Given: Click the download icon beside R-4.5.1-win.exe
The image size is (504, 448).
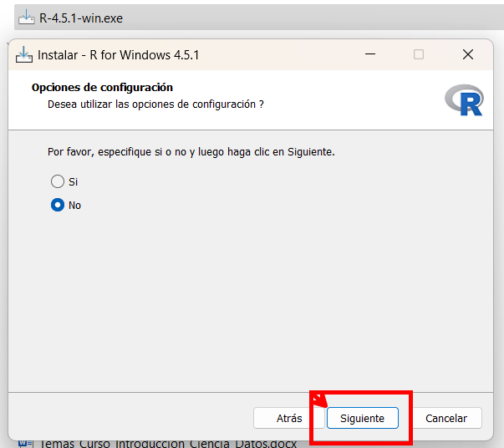Looking at the screenshot, I should pyautogui.click(x=27, y=18).
